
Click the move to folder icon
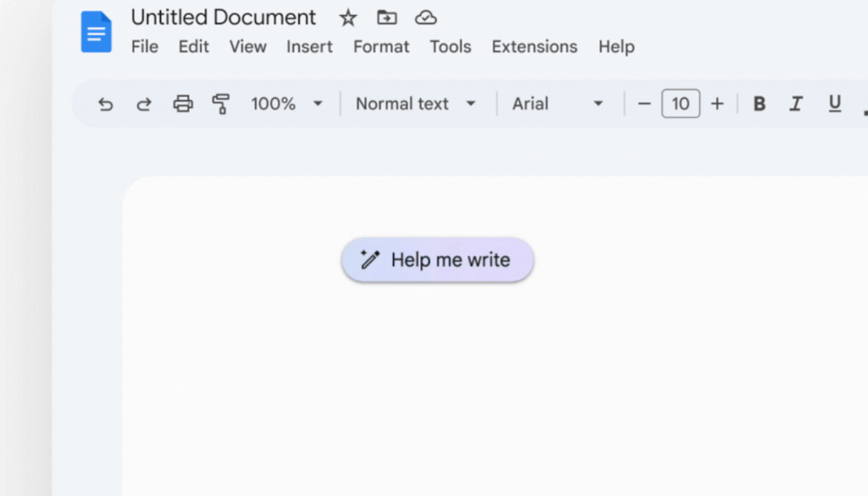[387, 18]
